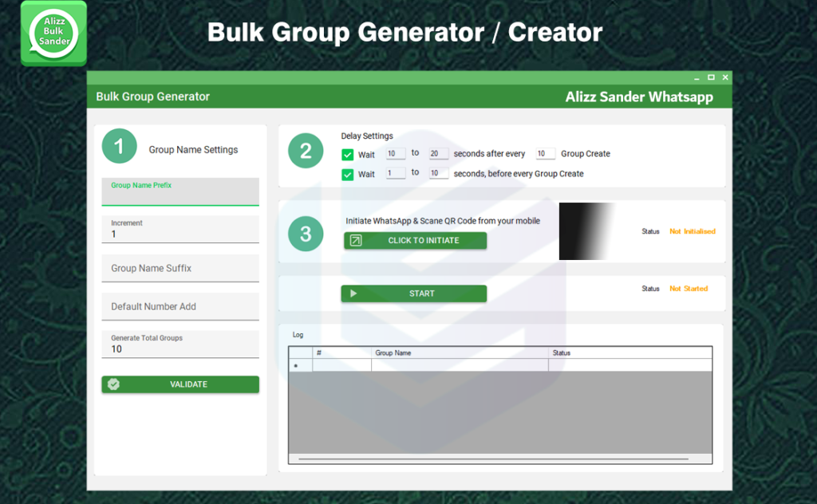Toggle the wait after every group create checkbox

pyautogui.click(x=348, y=155)
